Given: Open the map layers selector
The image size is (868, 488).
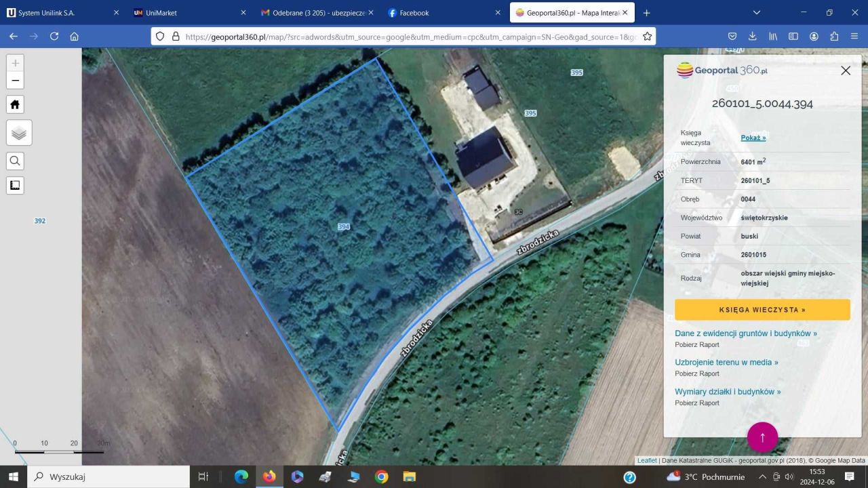Looking at the screenshot, I should point(19,133).
